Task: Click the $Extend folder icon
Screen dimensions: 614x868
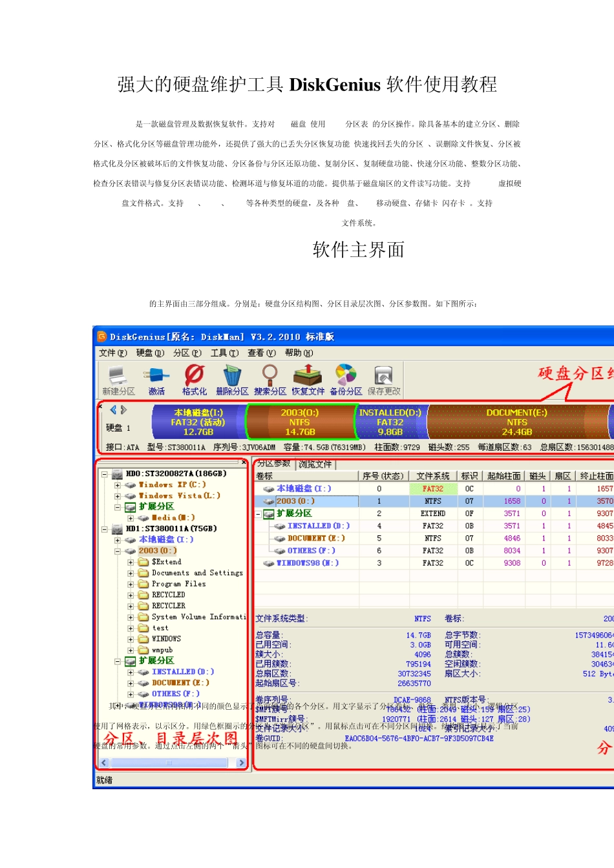Action: point(143,562)
